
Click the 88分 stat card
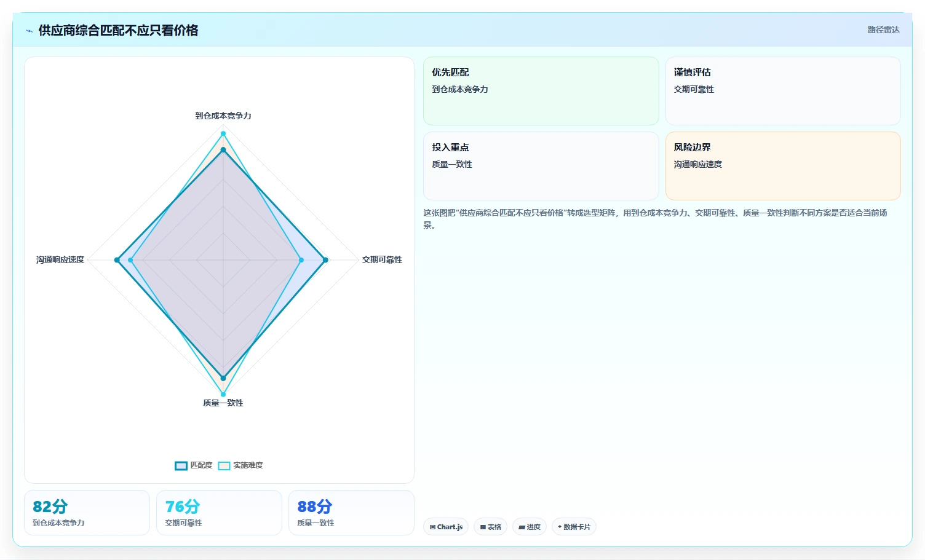coord(351,513)
